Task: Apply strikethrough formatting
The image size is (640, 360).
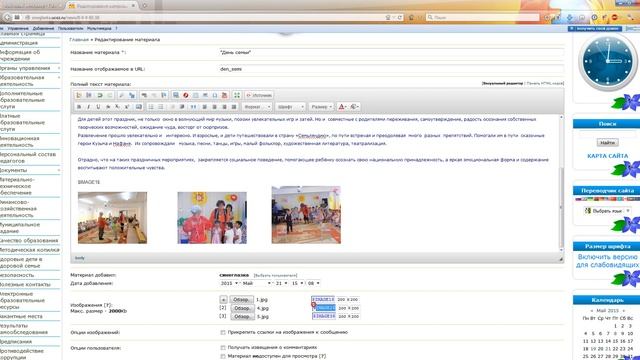Action: [x=108, y=107]
